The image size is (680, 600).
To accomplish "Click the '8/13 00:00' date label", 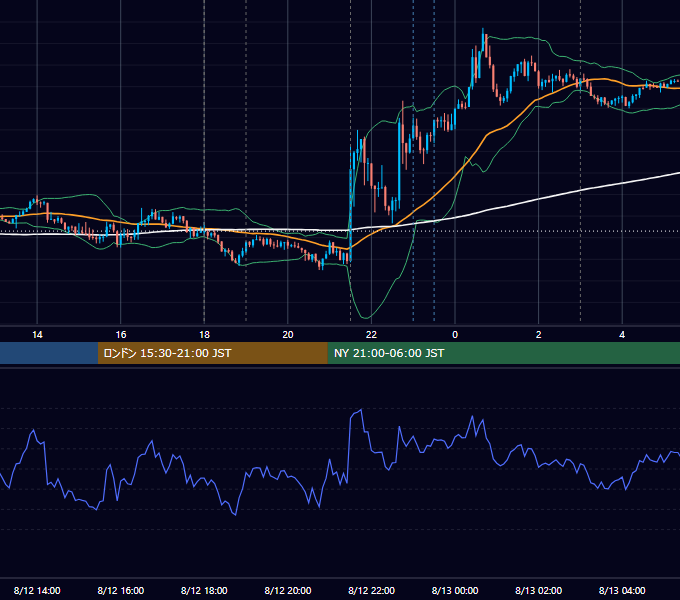I will coord(455,590).
